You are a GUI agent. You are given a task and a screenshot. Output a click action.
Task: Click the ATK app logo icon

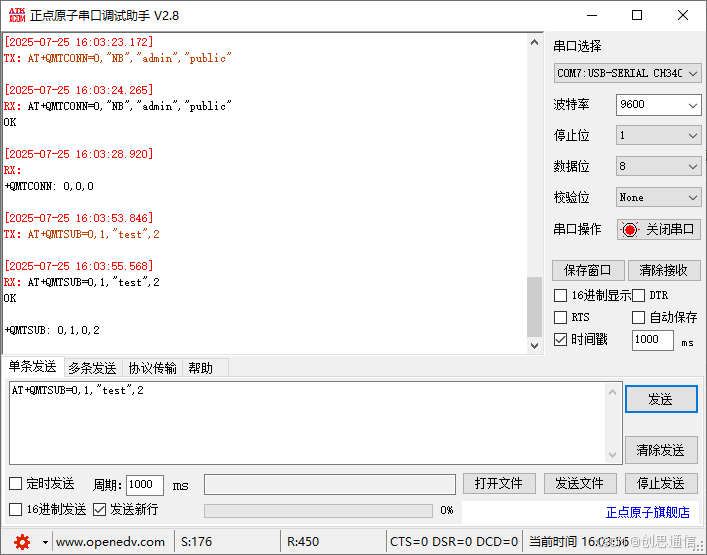click(x=17, y=15)
